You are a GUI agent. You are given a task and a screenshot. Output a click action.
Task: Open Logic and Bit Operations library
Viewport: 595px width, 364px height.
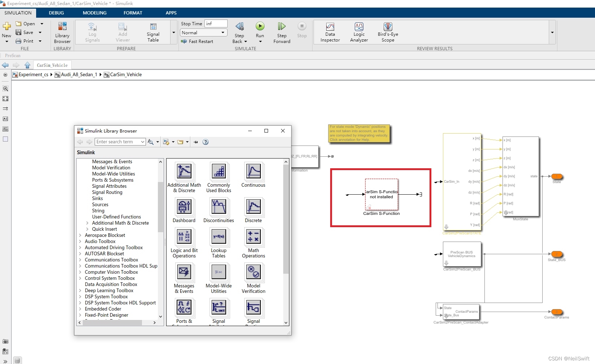(x=184, y=243)
